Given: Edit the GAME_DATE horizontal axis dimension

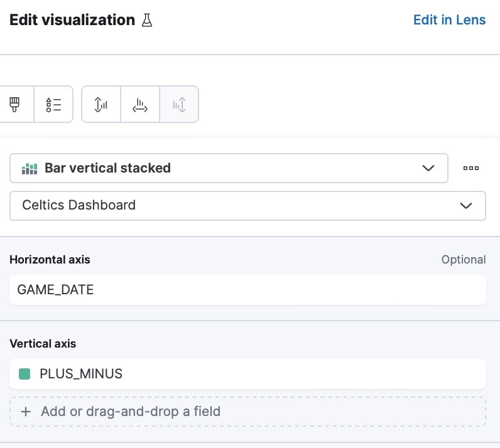Looking at the screenshot, I should [247, 290].
